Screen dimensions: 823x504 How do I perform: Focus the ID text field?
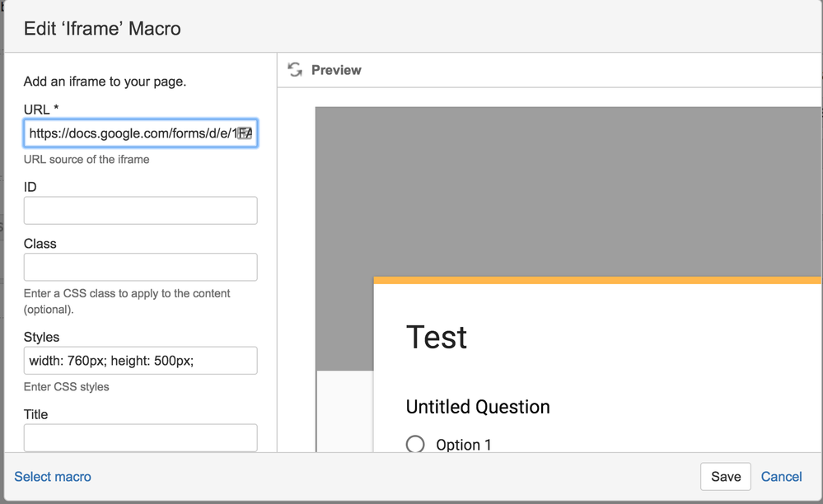pos(140,211)
